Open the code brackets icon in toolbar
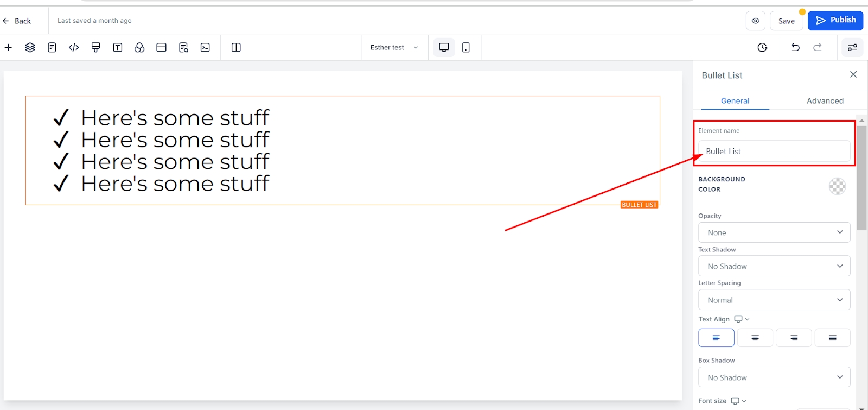Viewport: 868px width, 410px height. click(x=74, y=48)
